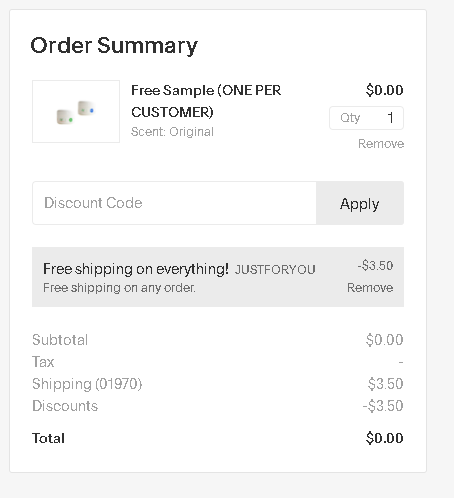The width and height of the screenshot is (454, 498).
Task: Click the bold Total $0.00 amount
Action: [x=385, y=438]
